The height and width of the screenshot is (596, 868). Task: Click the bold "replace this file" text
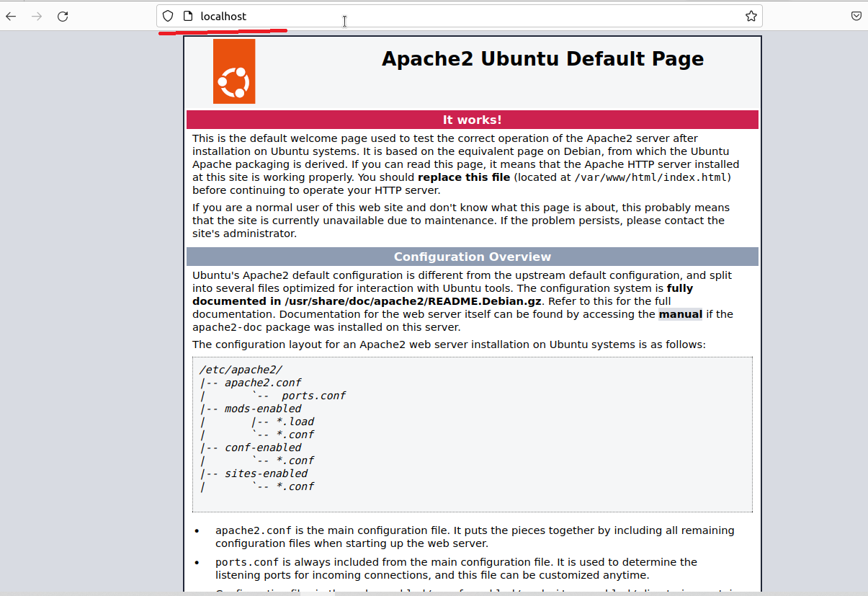click(464, 177)
